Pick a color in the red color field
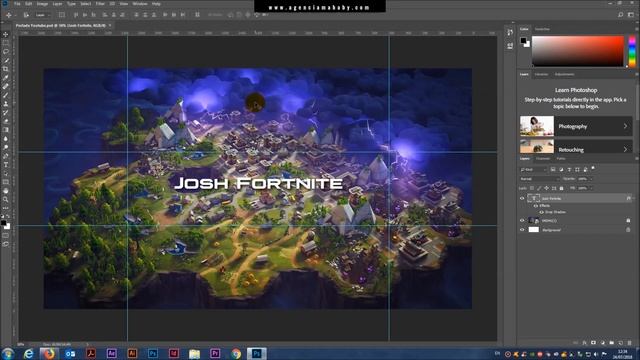Screen dimensions: 640x360 578,51
